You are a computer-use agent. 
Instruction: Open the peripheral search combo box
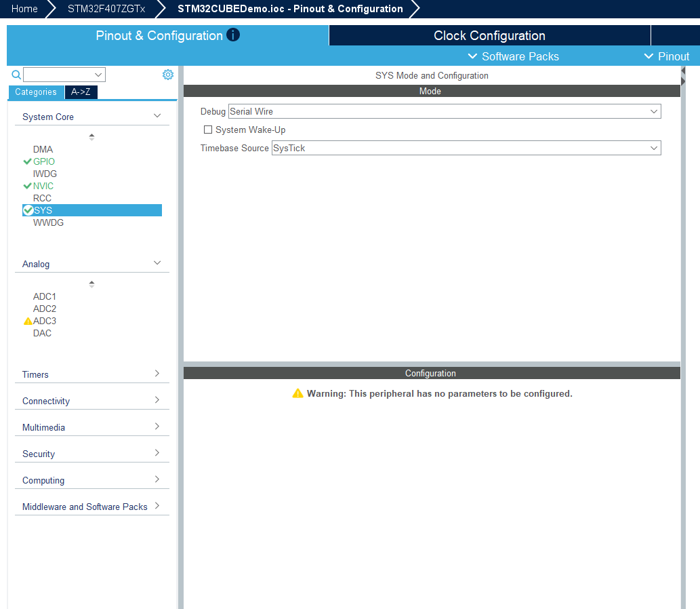pyautogui.click(x=64, y=75)
